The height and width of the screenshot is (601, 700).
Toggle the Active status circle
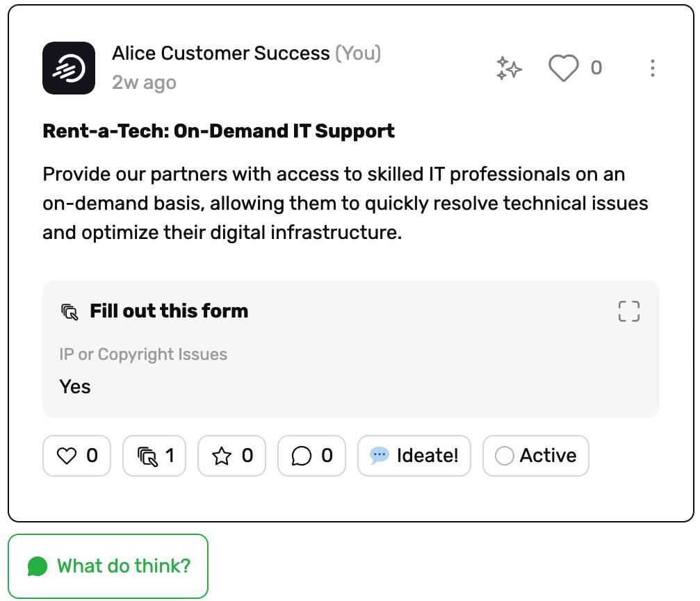click(x=505, y=455)
